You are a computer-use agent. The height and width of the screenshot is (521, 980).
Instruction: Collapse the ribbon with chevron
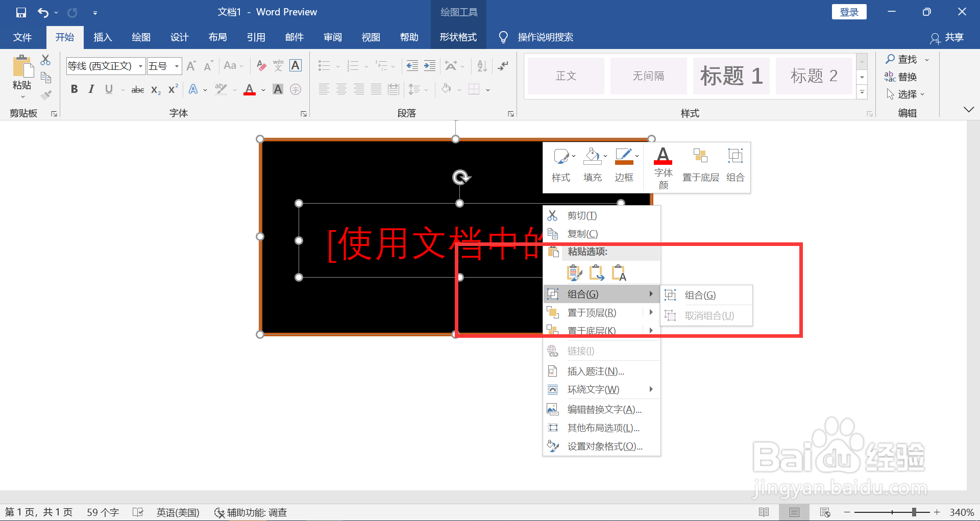click(968, 109)
